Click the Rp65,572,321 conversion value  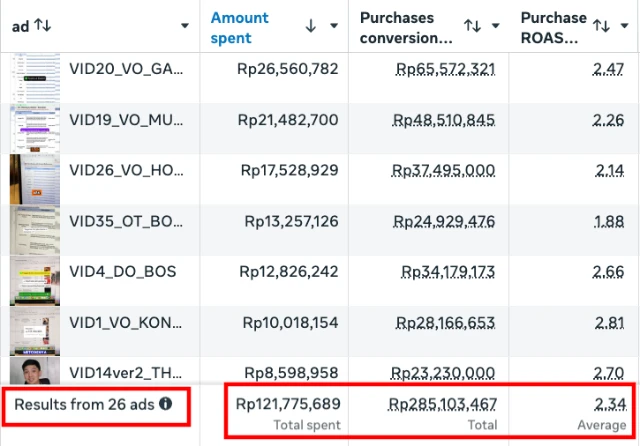tap(445, 69)
